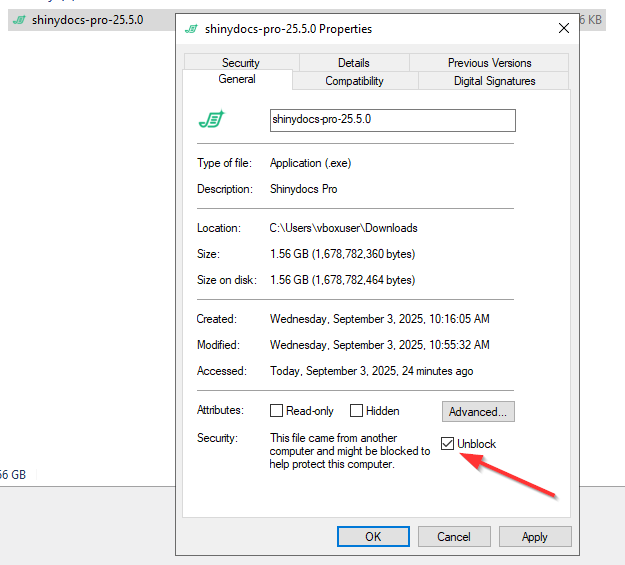Switch to the Compatibility tab
The image size is (625, 565).
(x=354, y=81)
